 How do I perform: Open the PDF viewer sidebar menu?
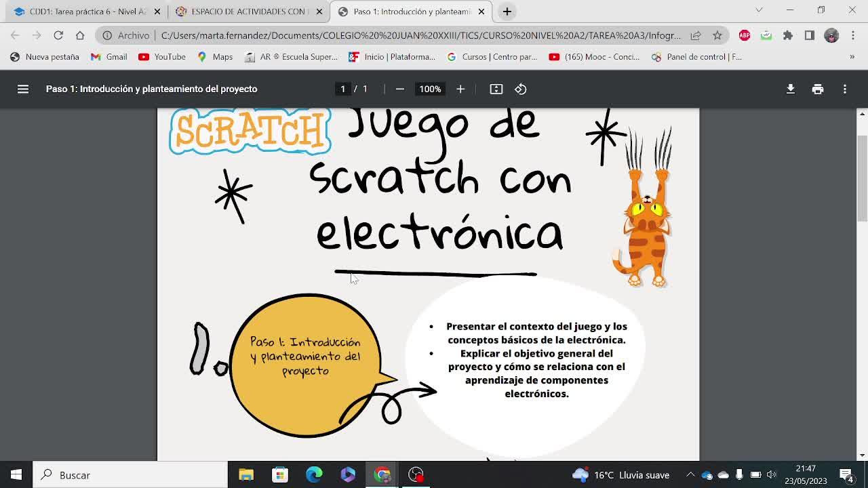23,89
